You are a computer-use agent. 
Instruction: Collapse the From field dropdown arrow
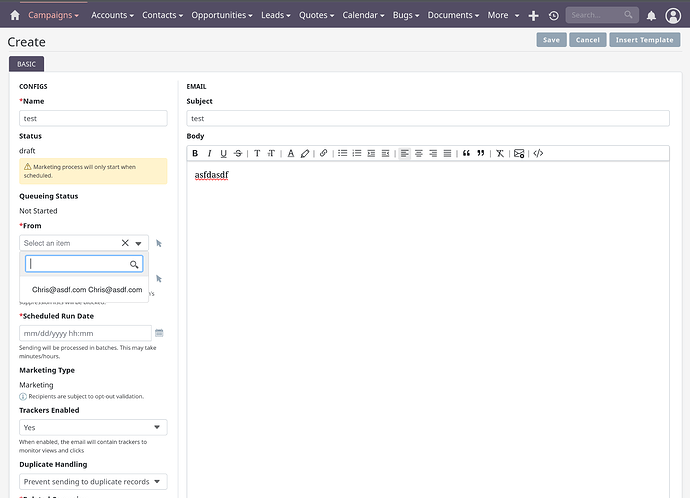139,243
